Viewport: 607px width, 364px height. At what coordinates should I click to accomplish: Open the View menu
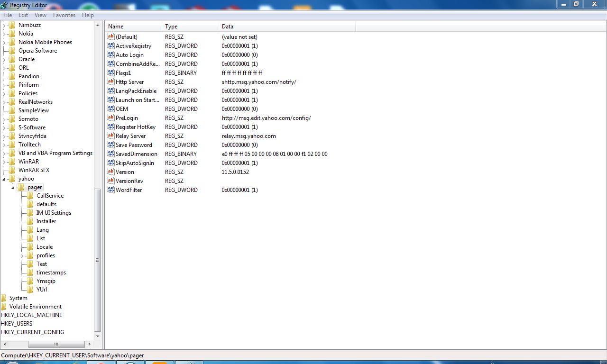pyautogui.click(x=41, y=15)
